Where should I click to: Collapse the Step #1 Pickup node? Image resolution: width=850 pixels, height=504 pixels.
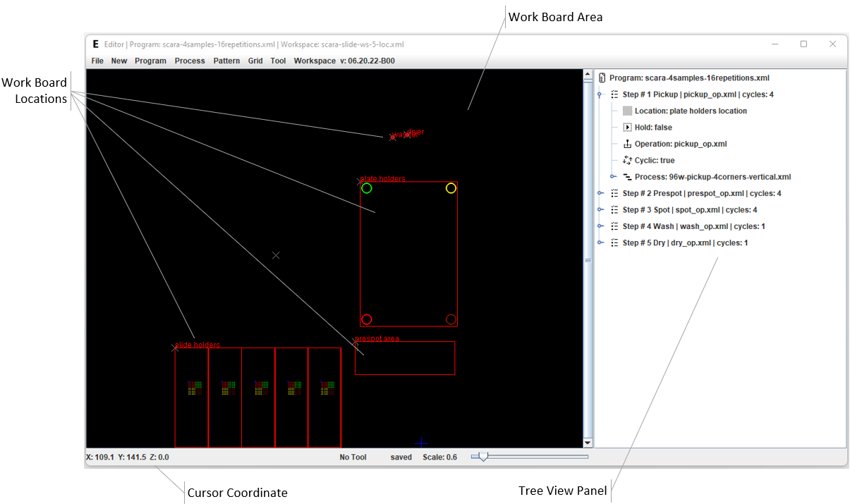click(600, 94)
